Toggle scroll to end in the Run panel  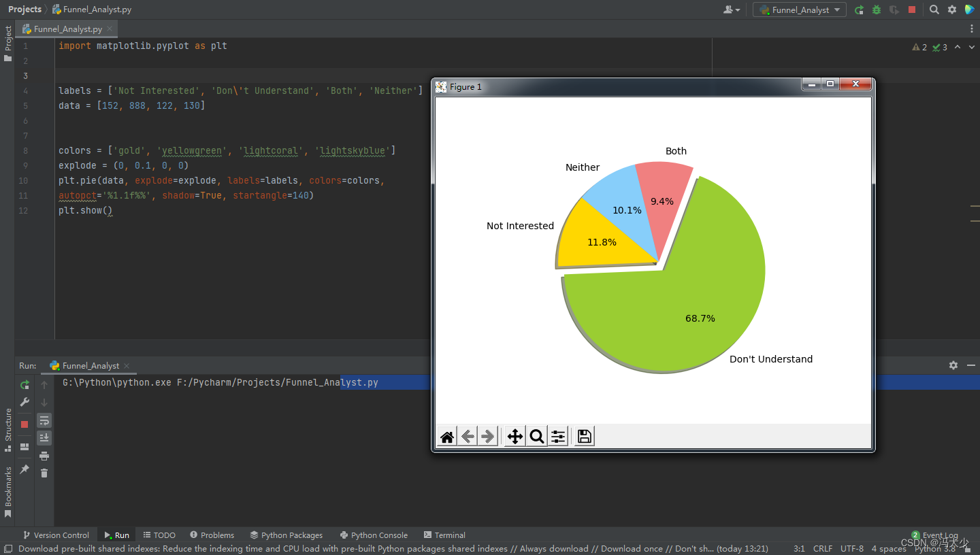point(44,438)
